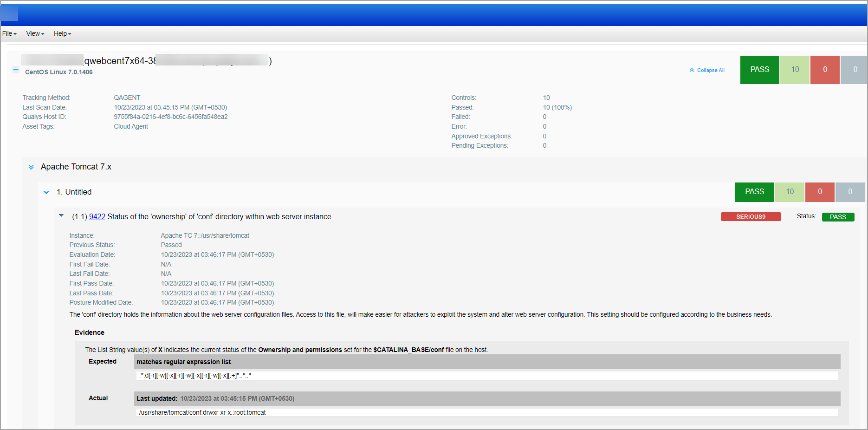868x430 pixels.
Task: Select Qualys Host ID value
Action: click(x=171, y=117)
